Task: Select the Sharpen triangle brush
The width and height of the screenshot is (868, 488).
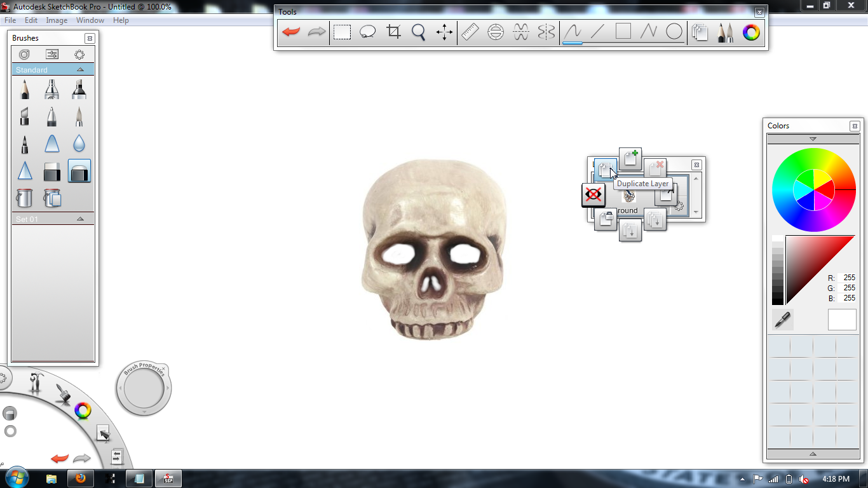Action: point(24,172)
